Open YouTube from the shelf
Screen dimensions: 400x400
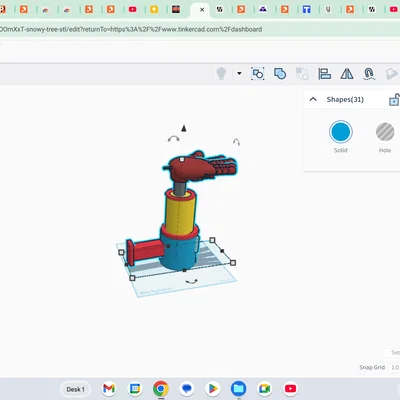(x=290, y=389)
